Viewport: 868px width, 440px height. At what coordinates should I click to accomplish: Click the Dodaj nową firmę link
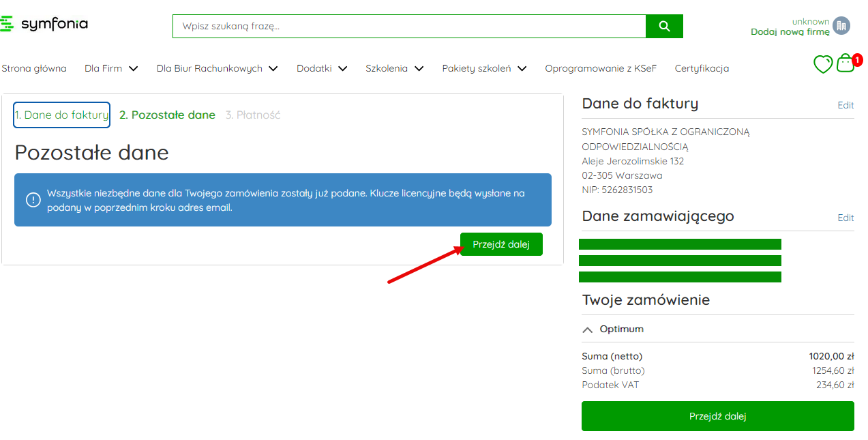[x=790, y=31]
